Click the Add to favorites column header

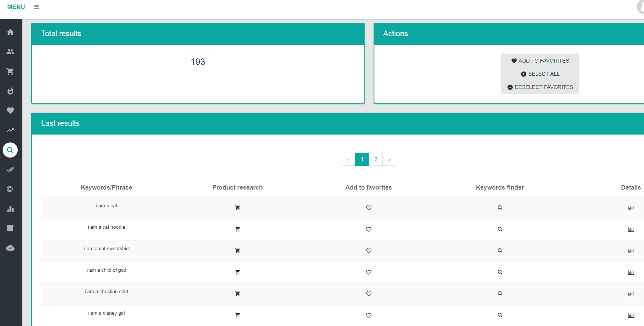pos(369,187)
